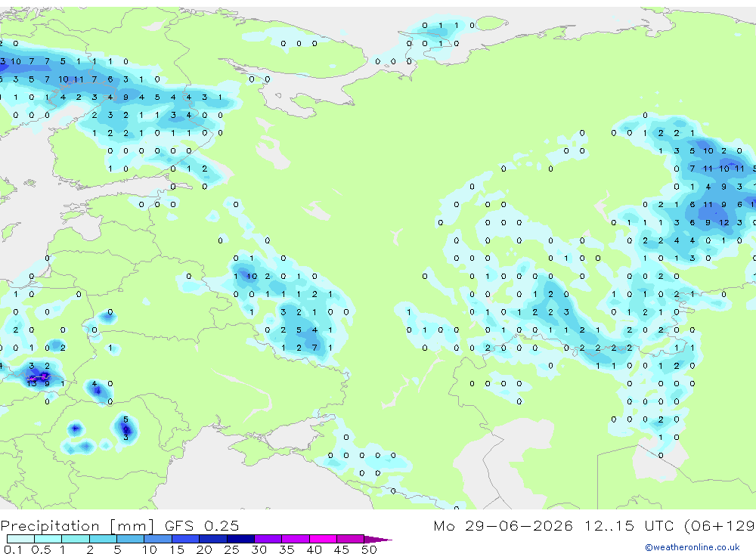Screen dimensions: 756x554
Task: Select the 35–40 mm legend color
Action: pos(295,539)
